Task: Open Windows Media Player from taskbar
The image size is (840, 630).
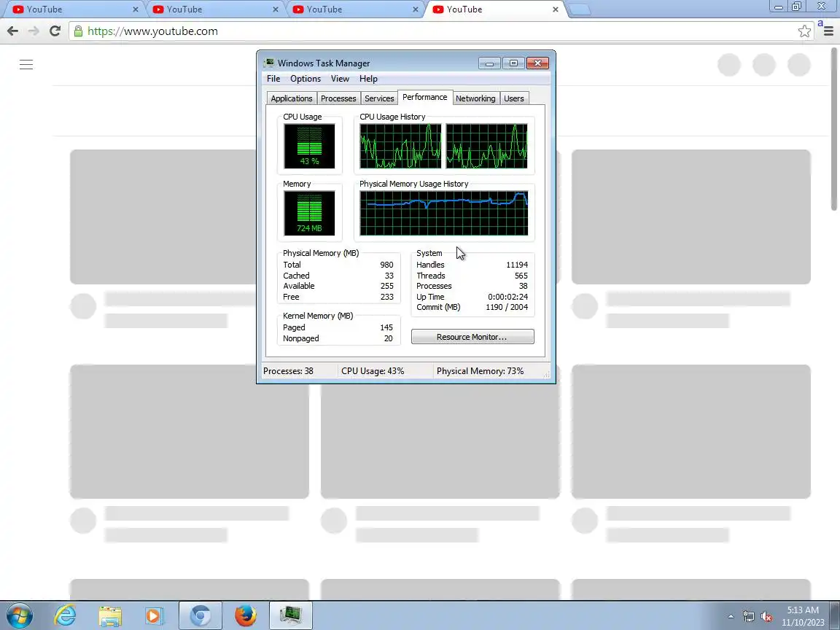Action: click(x=155, y=615)
